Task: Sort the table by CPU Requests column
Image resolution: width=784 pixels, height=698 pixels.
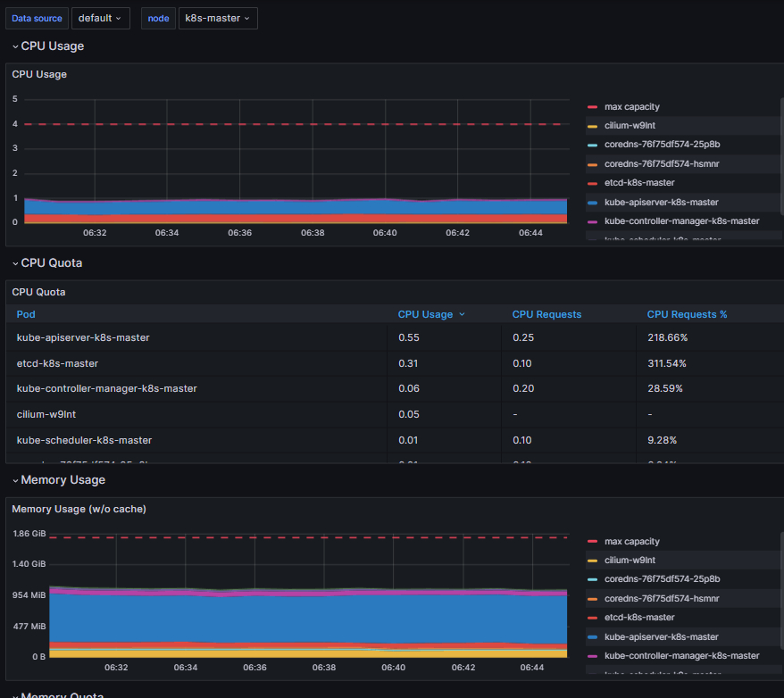Action: (x=547, y=314)
